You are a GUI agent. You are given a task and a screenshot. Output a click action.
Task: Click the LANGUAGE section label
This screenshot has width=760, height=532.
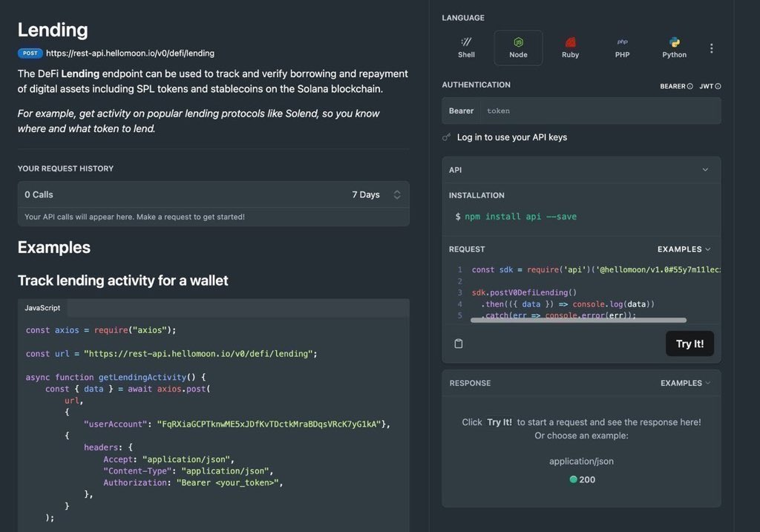coord(463,18)
